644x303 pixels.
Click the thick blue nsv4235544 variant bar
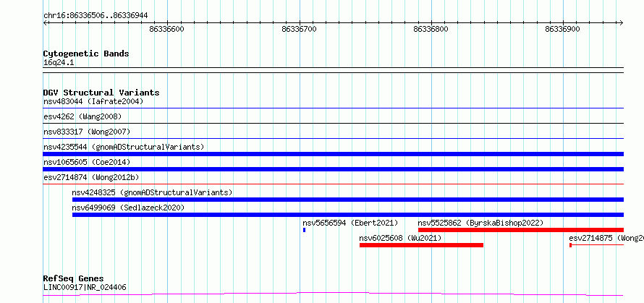coord(334,154)
